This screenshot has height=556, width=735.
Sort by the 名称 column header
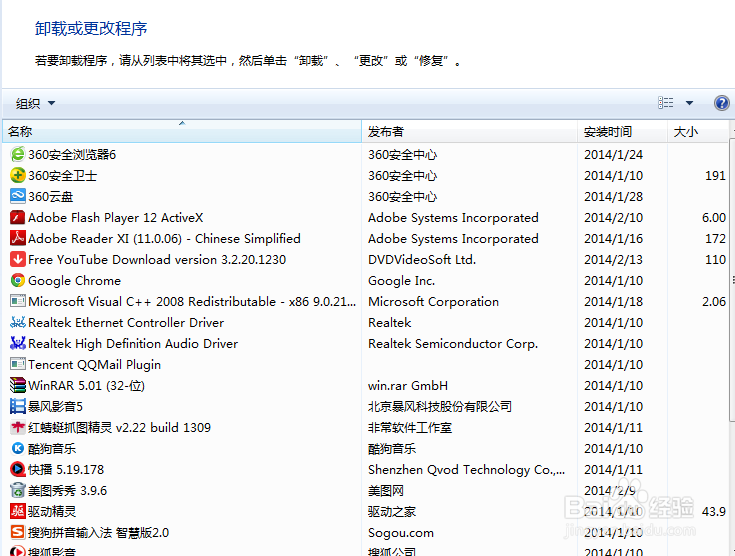[182, 131]
